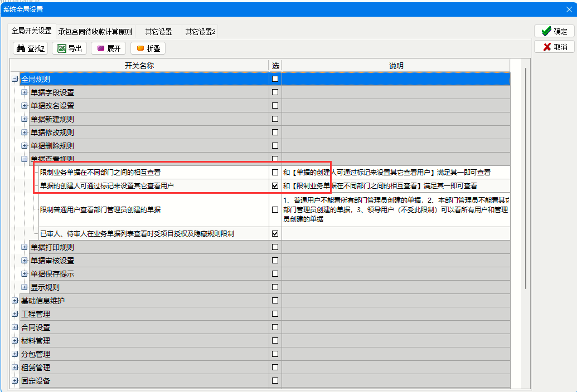This screenshot has width=577, height=392.
Task: Click the Excel export icon
Action: point(62,48)
